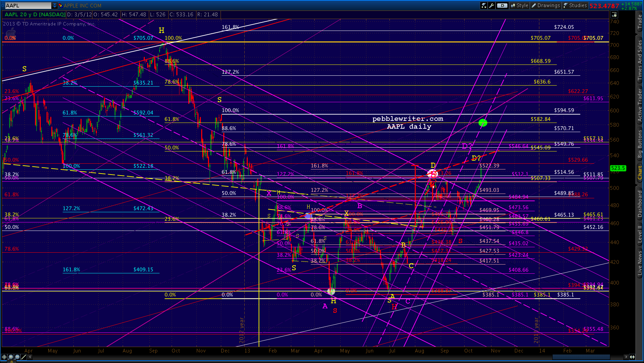
Task: Toggle the price axis drawing-lock icon
Action: click(x=614, y=15)
